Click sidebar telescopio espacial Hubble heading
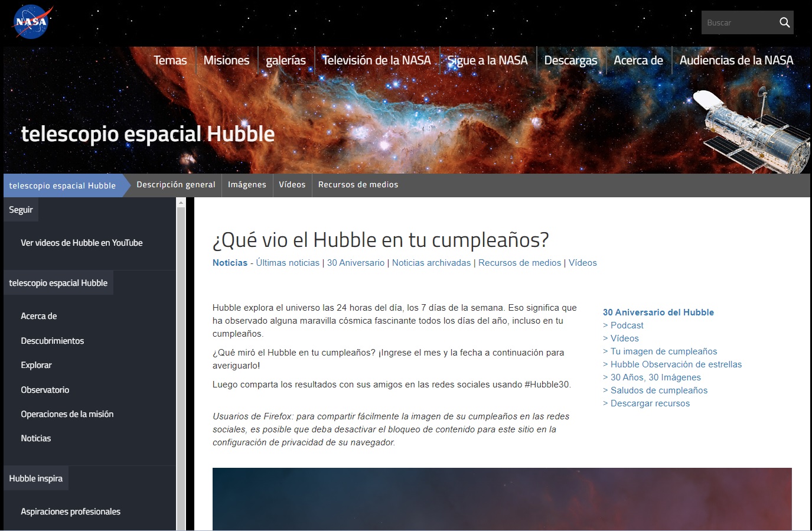The width and height of the screenshot is (812, 531). pos(58,283)
